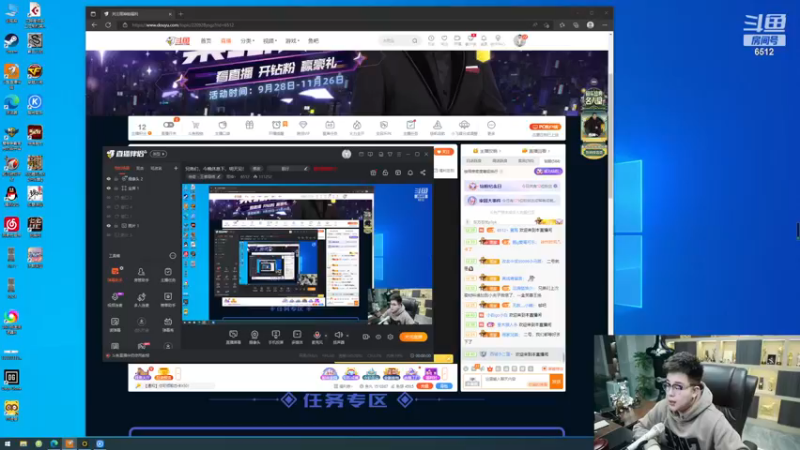Open the streaming tool settings gear
Image resolution: width=800 pixels, height=450 pixels.
pyautogui.click(x=390, y=337)
